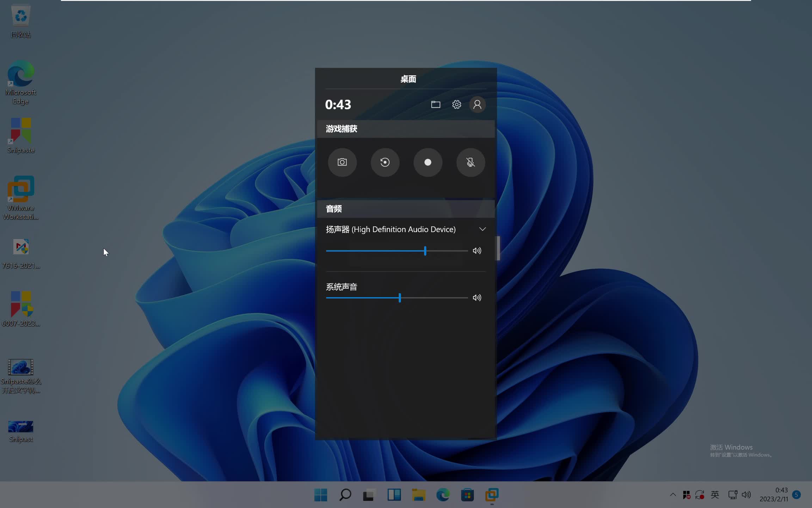Image resolution: width=812 pixels, height=508 pixels.
Task: Click the speaker volume slider handle
Action: (x=425, y=251)
